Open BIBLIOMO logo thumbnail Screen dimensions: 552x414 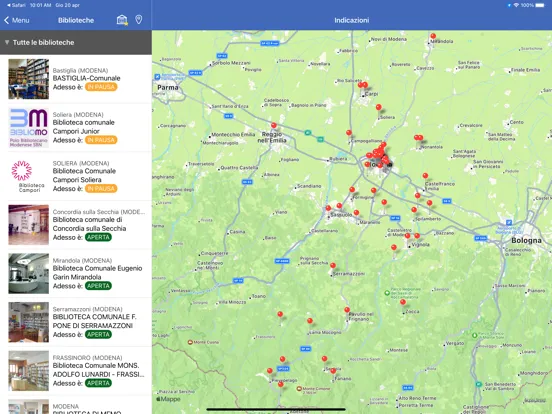(29, 127)
